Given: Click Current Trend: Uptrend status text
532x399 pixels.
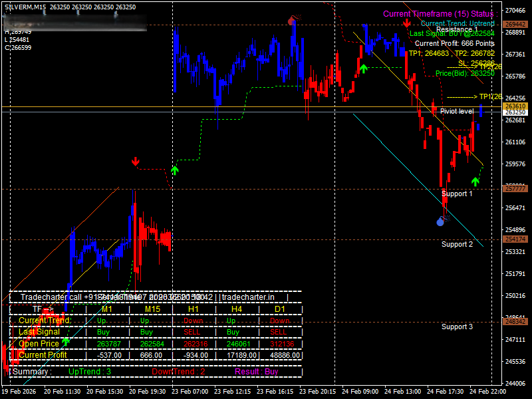Looking at the screenshot, I should pyautogui.click(x=458, y=23).
